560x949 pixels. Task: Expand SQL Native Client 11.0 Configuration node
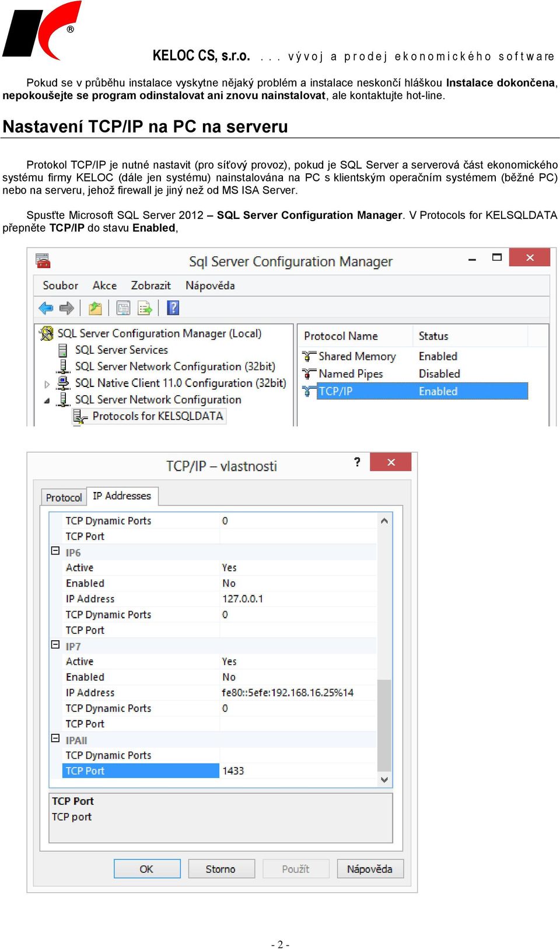[47, 384]
